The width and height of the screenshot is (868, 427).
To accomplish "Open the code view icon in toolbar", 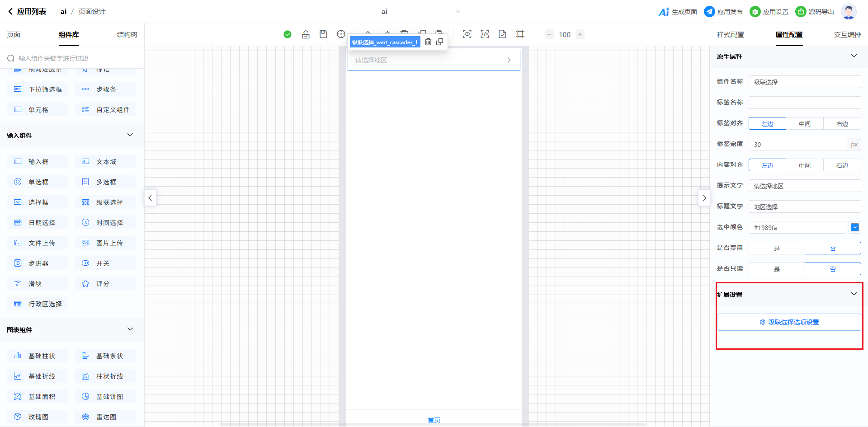I will pyautogui.click(x=485, y=34).
